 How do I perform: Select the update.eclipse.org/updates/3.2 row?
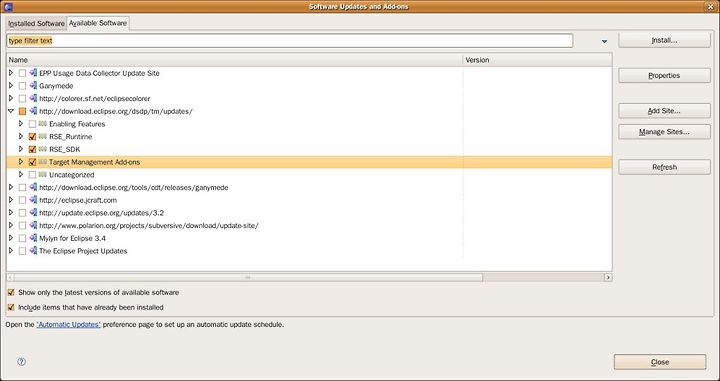309,213
